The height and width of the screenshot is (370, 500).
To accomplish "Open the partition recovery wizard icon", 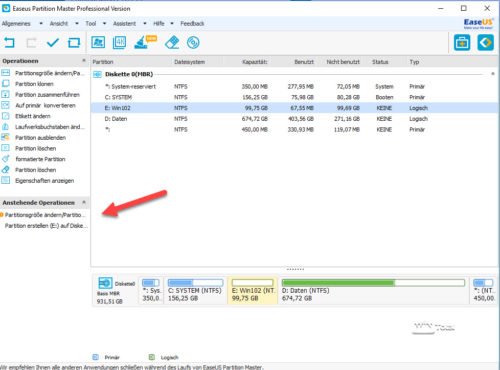I will (x=98, y=42).
